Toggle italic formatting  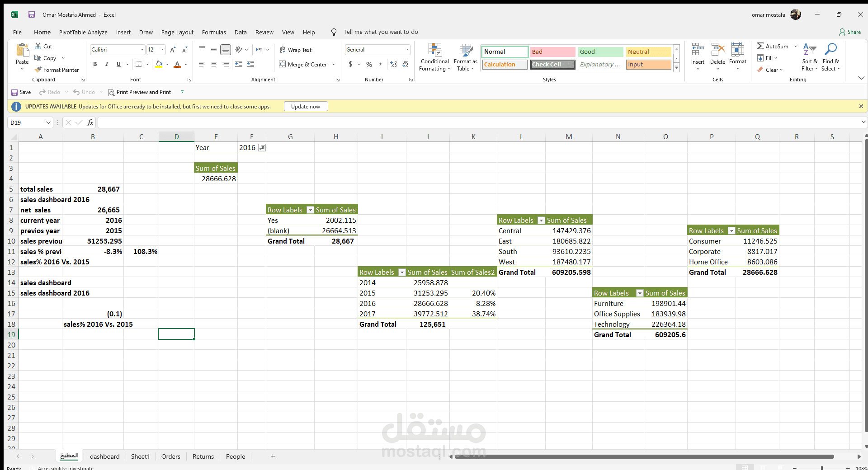point(107,64)
